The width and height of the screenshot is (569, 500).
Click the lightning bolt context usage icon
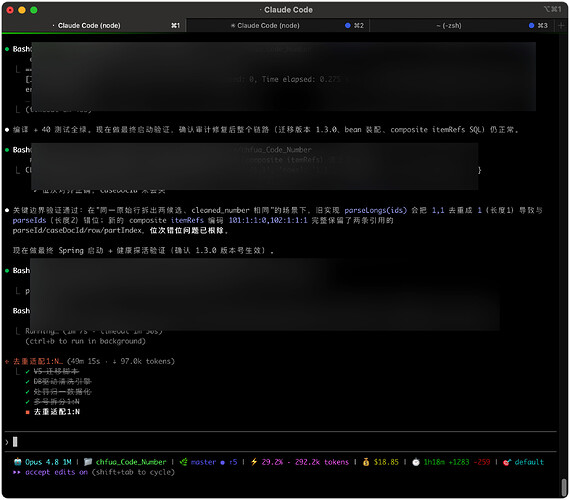point(254,462)
